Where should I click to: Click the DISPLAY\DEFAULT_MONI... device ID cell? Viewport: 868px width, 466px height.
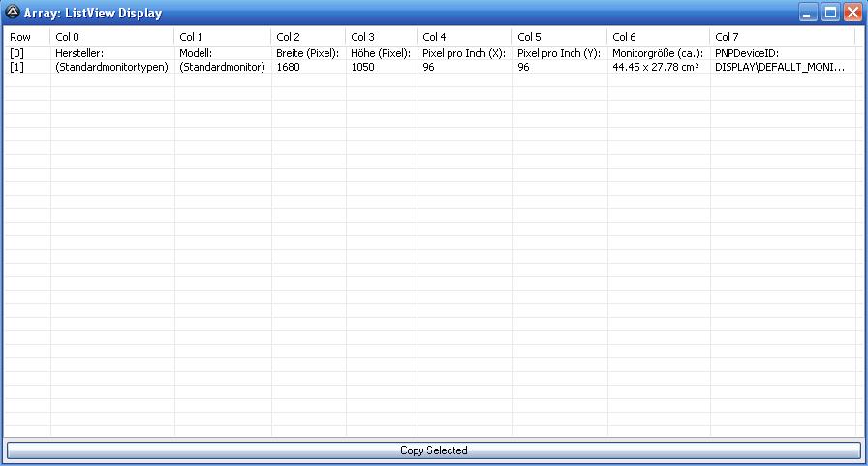click(x=780, y=67)
